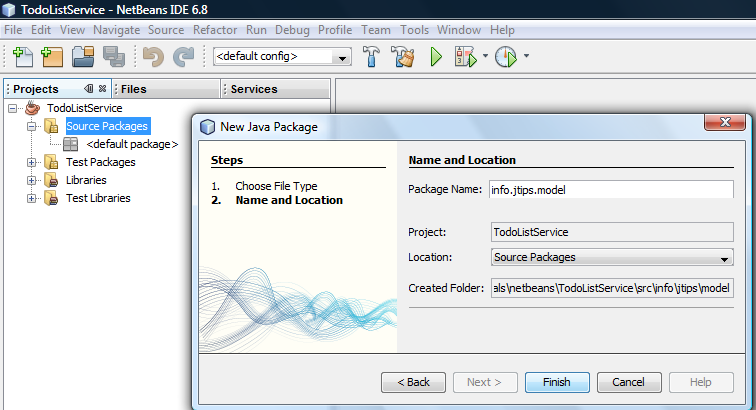Open the Debug menu
Viewport: 756px width, 410px height.
(292, 30)
